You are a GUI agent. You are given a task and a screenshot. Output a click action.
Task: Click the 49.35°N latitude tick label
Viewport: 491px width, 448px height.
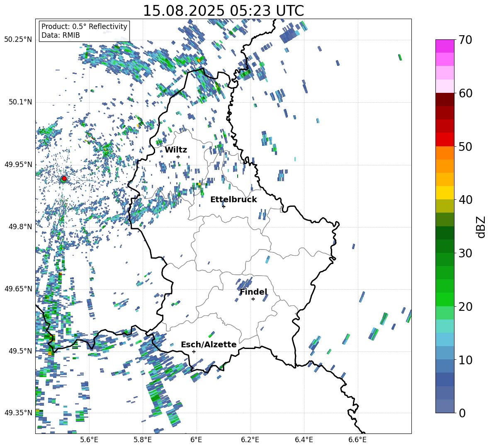pyautogui.click(x=18, y=413)
